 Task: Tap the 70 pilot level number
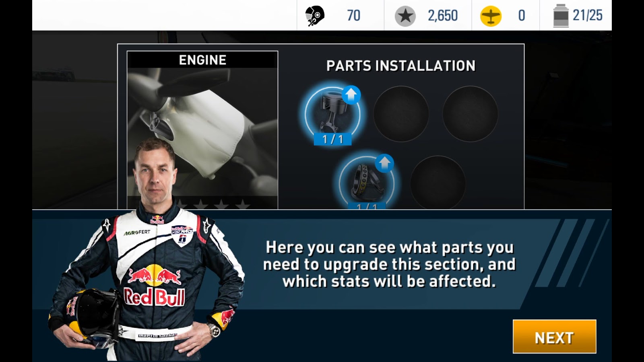353,16
